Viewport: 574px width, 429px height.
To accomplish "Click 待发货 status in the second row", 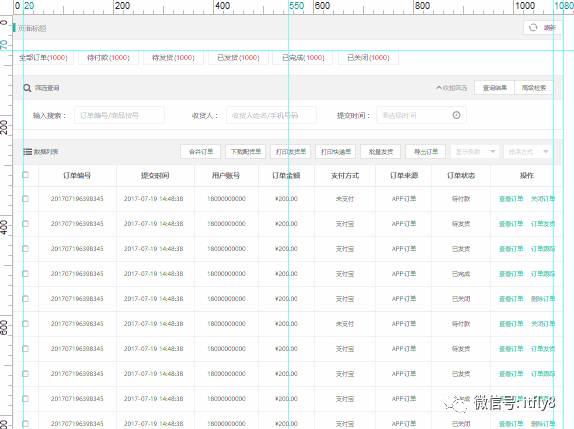I will point(461,224).
